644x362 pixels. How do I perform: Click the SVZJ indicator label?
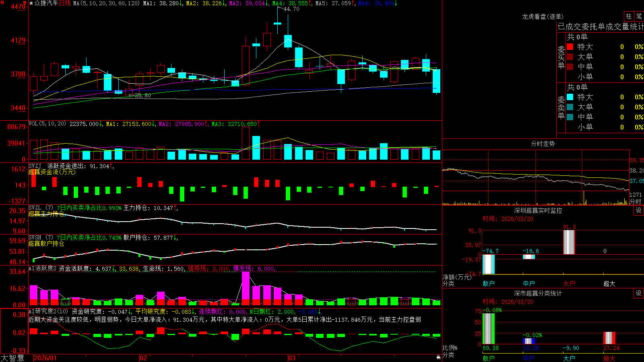35,166
